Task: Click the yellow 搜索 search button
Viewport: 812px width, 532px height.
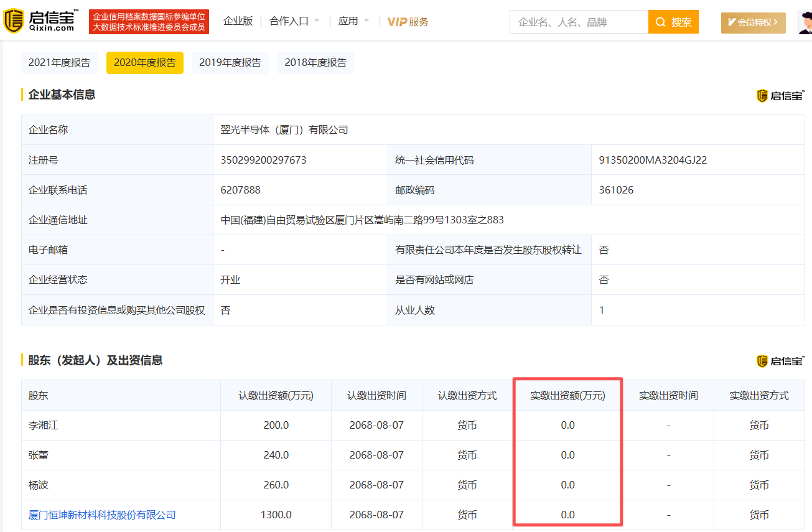Action: click(673, 21)
